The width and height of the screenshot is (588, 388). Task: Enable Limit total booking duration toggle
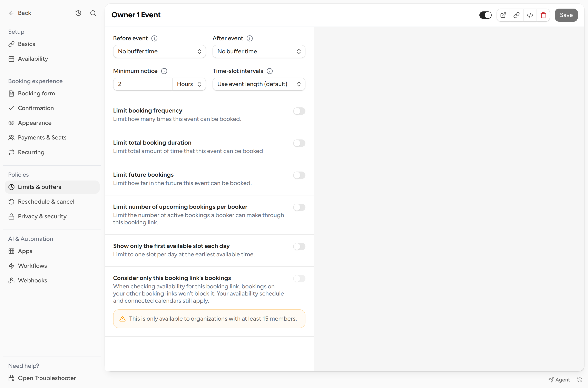click(x=299, y=143)
